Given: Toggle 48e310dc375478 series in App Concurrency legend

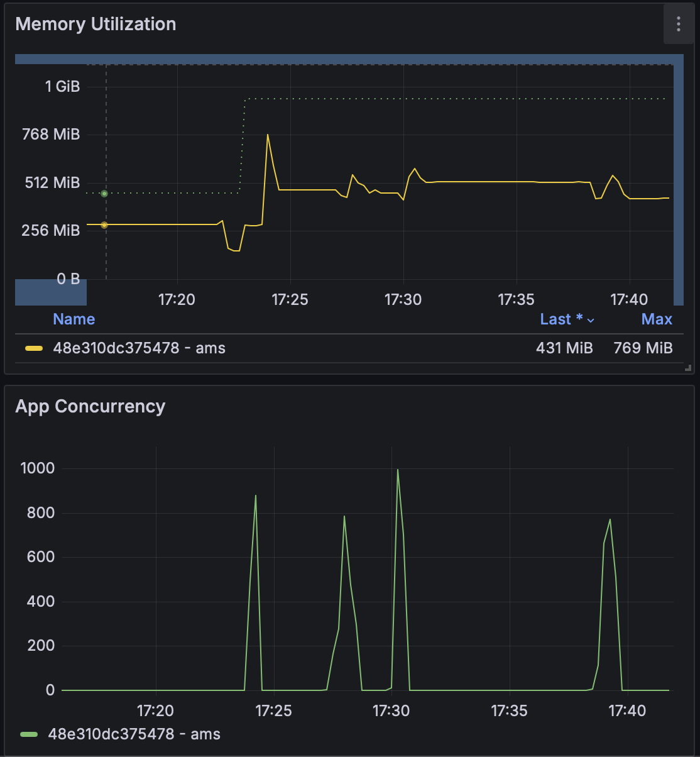Looking at the screenshot, I should pyautogui.click(x=134, y=734).
